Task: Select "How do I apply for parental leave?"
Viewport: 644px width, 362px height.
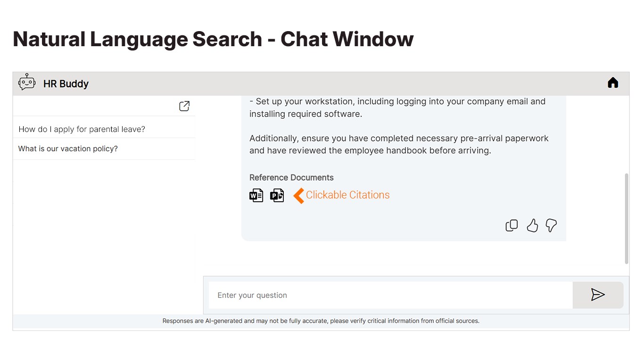Action: 82,129
